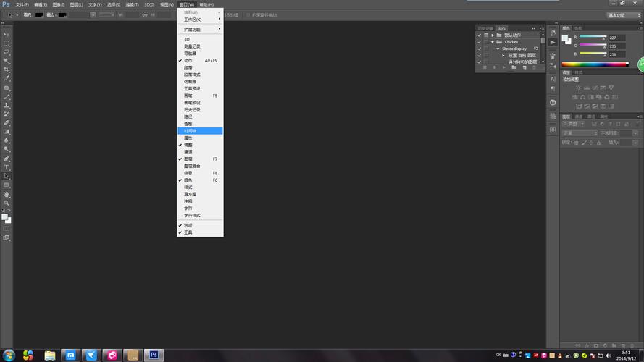This screenshot has width=644, height=362.
Task: Select the Crop tool
Action: [x=7, y=70]
